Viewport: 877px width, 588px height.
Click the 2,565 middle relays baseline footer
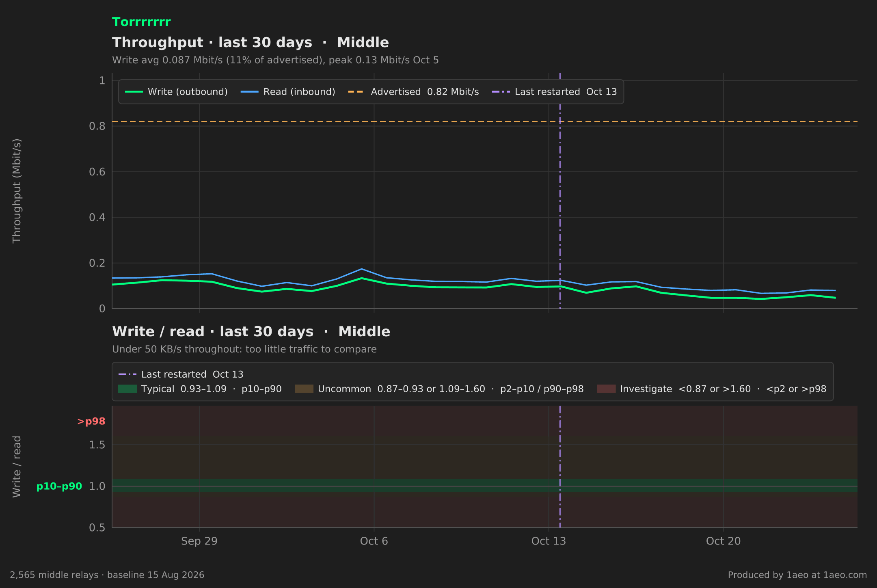pyautogui.click(x=107, y=575)
